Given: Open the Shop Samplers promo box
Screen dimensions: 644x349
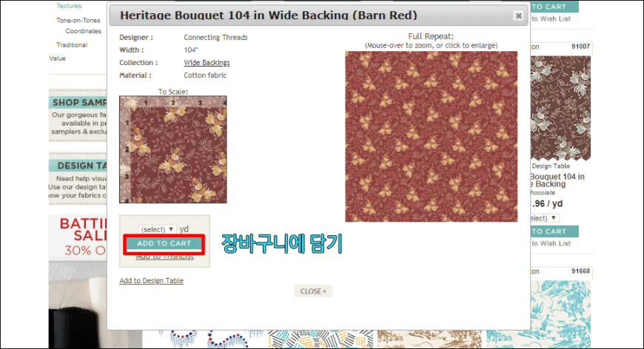Looking at the screenshot, I should 78,115.
